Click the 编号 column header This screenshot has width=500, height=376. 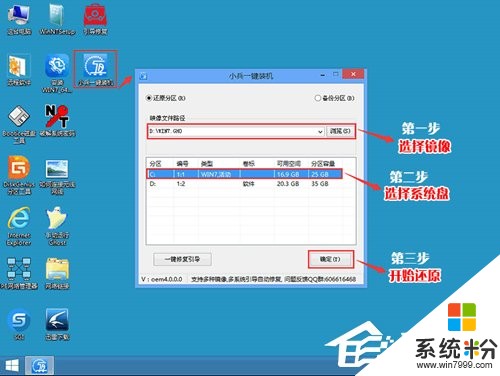click(x=182, y=164)
